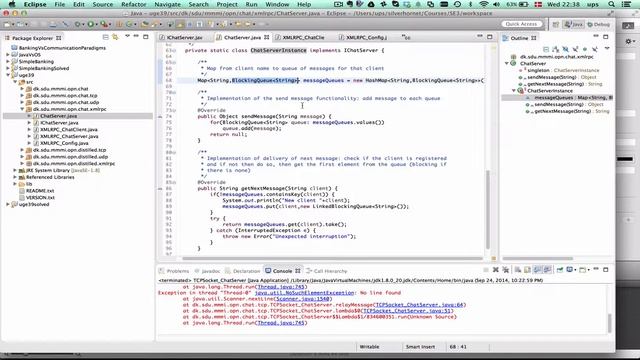Click the Pin Console icon

pos(560,270)
